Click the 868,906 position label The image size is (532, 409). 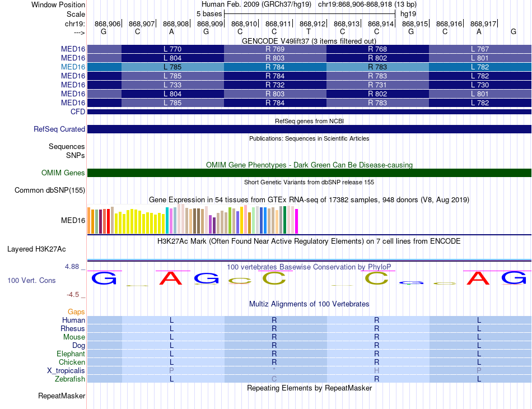pyautogui.click(x=108, y=24)
